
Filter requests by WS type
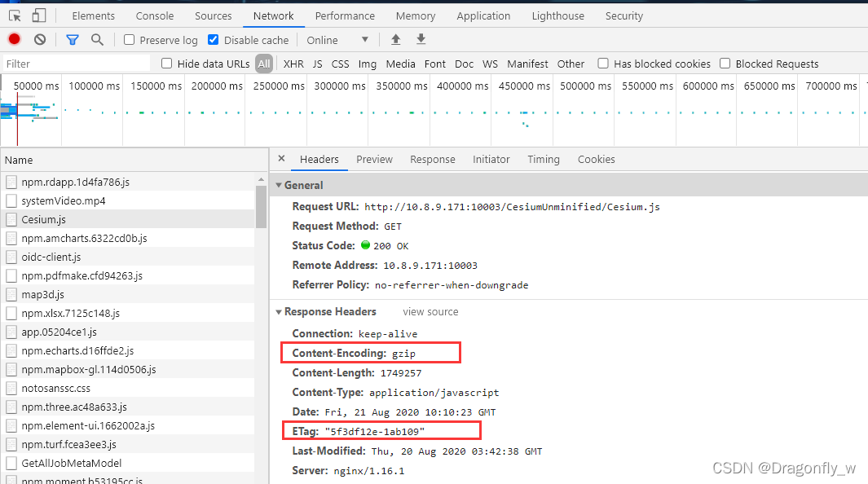[x=490, y=64]
